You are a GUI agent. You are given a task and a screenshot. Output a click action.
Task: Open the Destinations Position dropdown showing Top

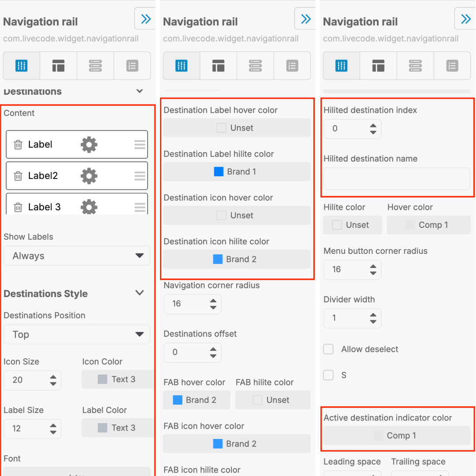click(77, 334)
